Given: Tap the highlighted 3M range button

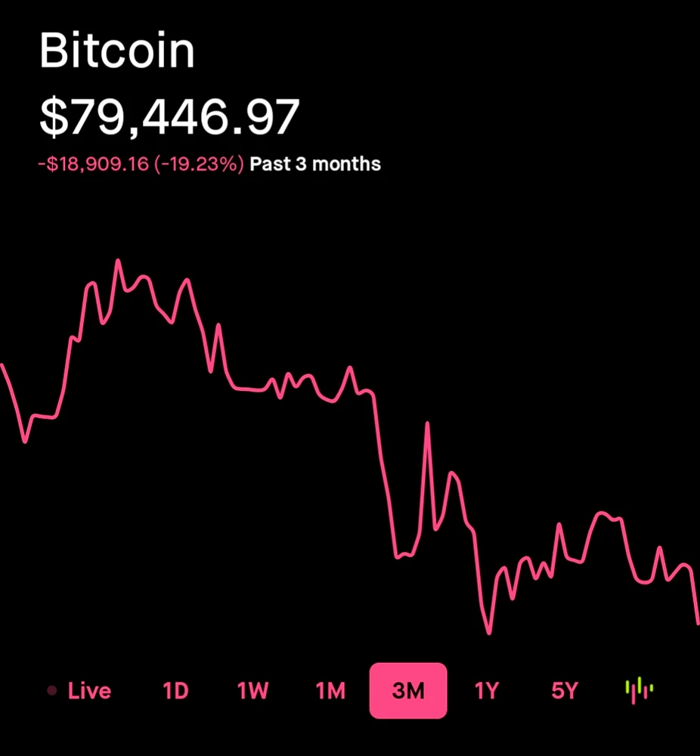Looking at the screenshot, I should 408,690.
